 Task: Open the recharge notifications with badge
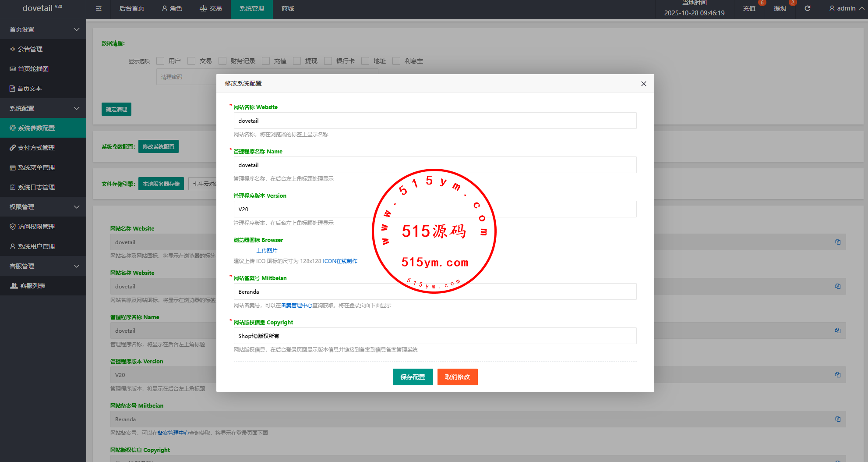click(x=749, y=8)
